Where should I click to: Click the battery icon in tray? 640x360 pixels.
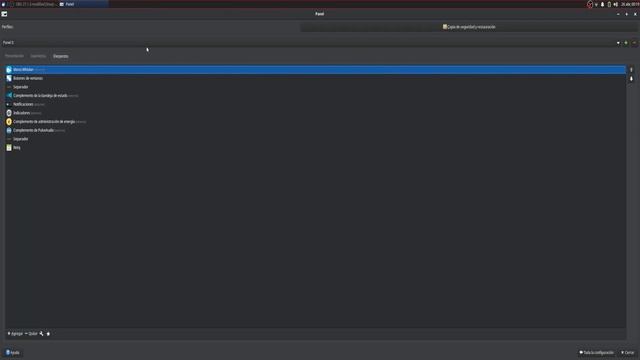pyautogui.click(x=609, y=4)
